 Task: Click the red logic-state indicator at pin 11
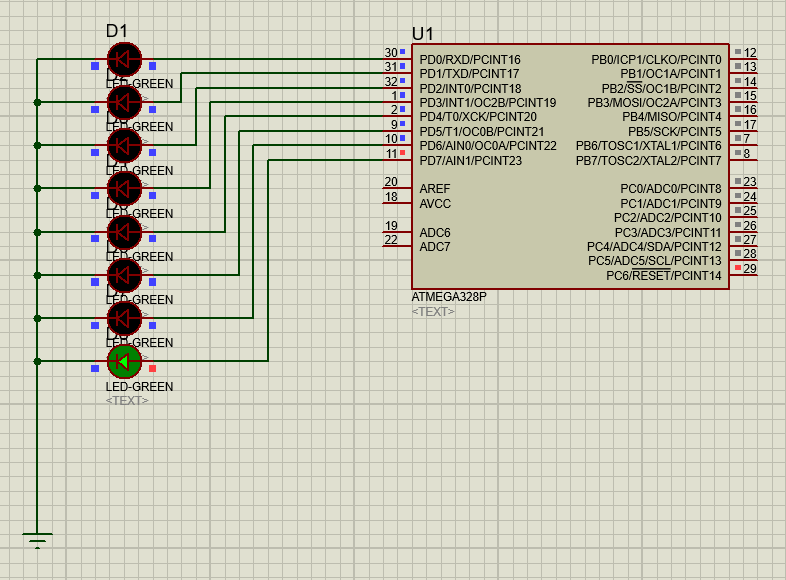point(403,152)
